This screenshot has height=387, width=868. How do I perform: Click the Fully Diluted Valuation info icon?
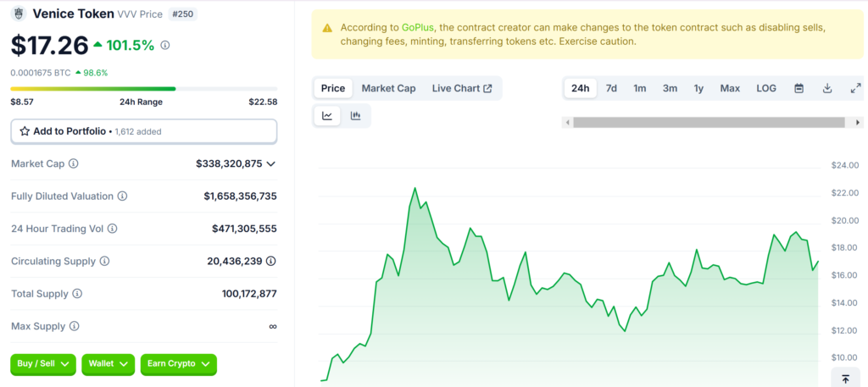[x=122, y=196]
